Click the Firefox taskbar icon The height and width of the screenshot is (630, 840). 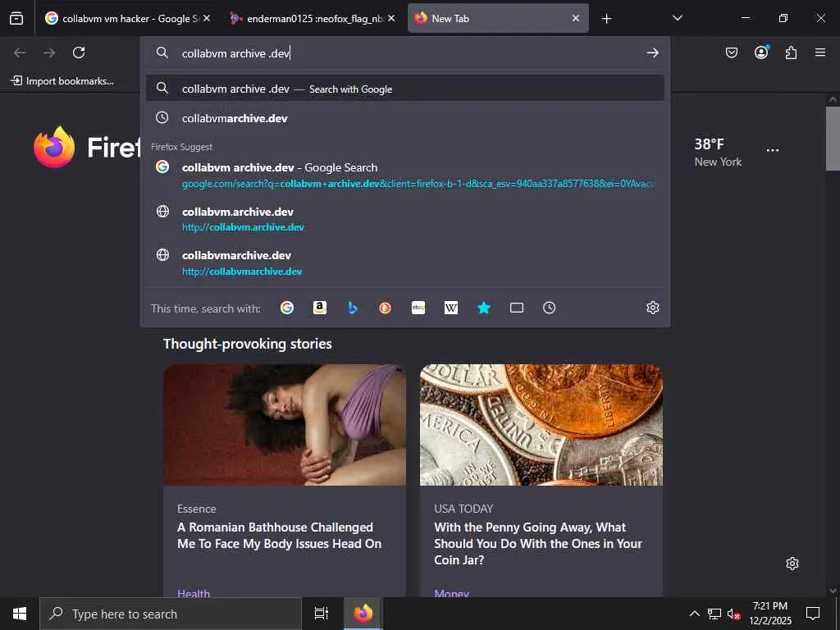pyautogui.click(x=363, y=614)
